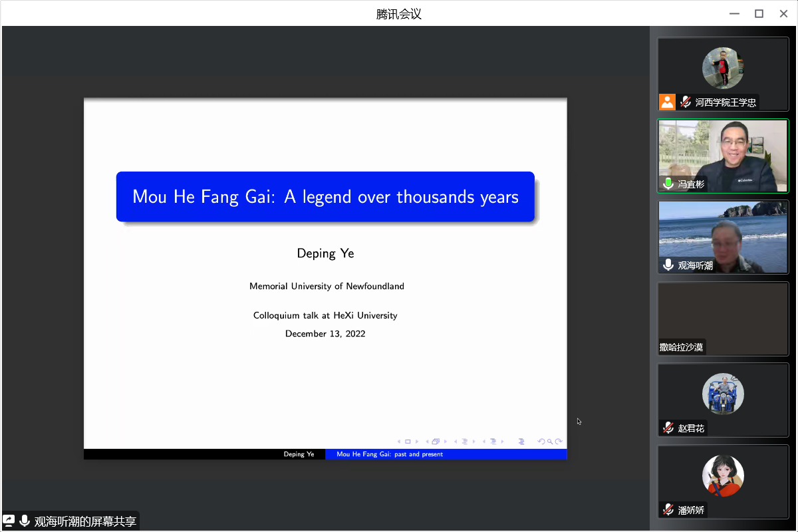The height and width of the screenshot is (532, 798).
Task: Click the green microphone icon of 冯宜彬
Action: 668,184
